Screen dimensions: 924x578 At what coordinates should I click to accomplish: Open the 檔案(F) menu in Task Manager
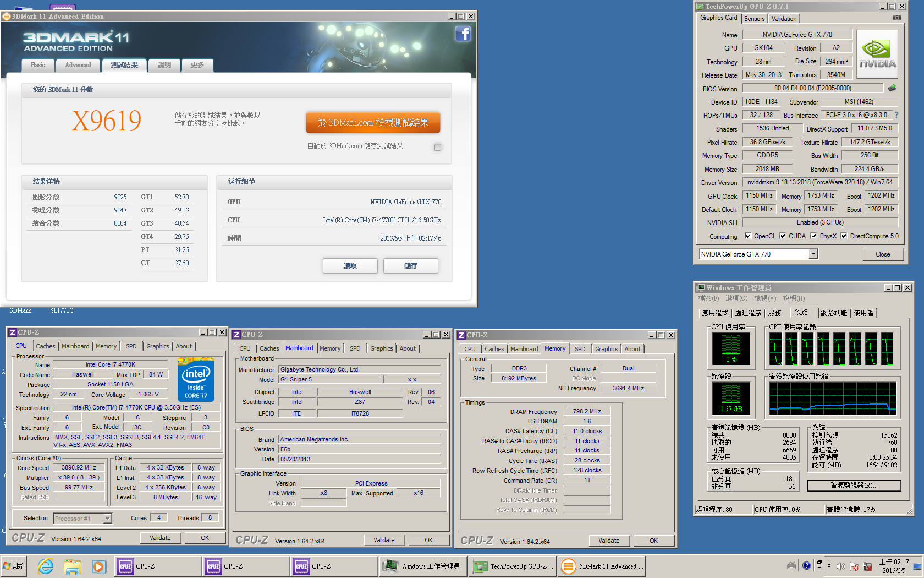coord(708,298)
